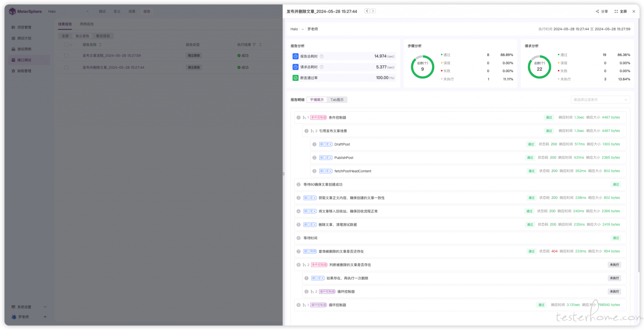
Task: Open the 罗老师 user menu arrow
Action: [45, 317]
